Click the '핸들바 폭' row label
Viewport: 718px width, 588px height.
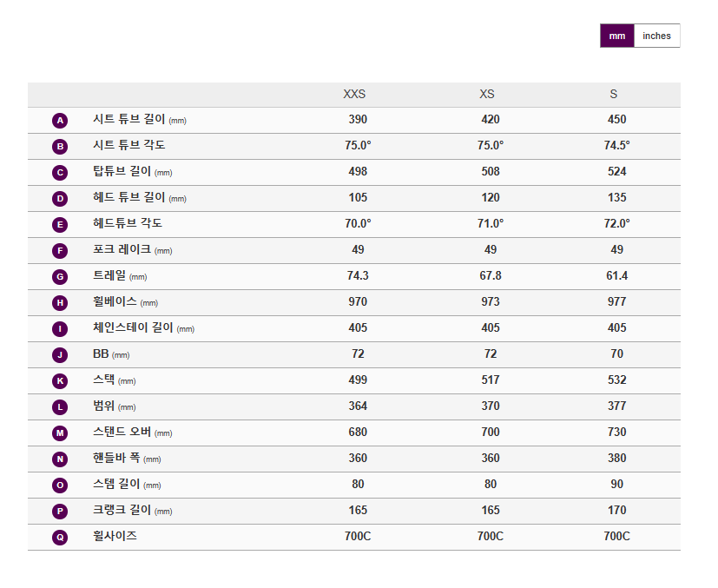(116, 458)
